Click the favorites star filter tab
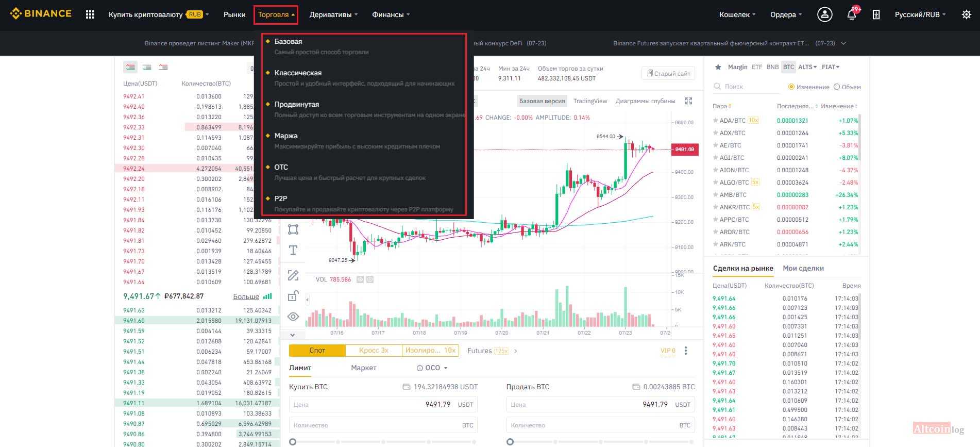The height and width of the screenshot is (447, 980). coord(718,67)
